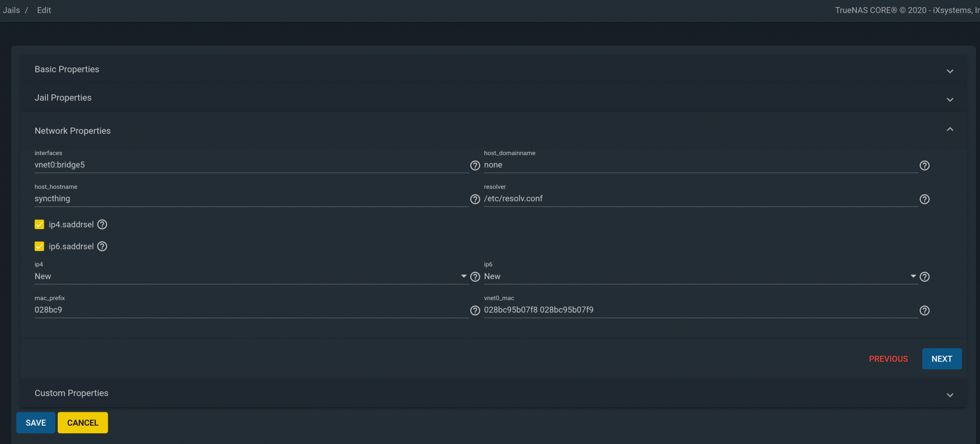Select the TrueNAS CORE copyright text
980x444 pixels.
(907, 10)
